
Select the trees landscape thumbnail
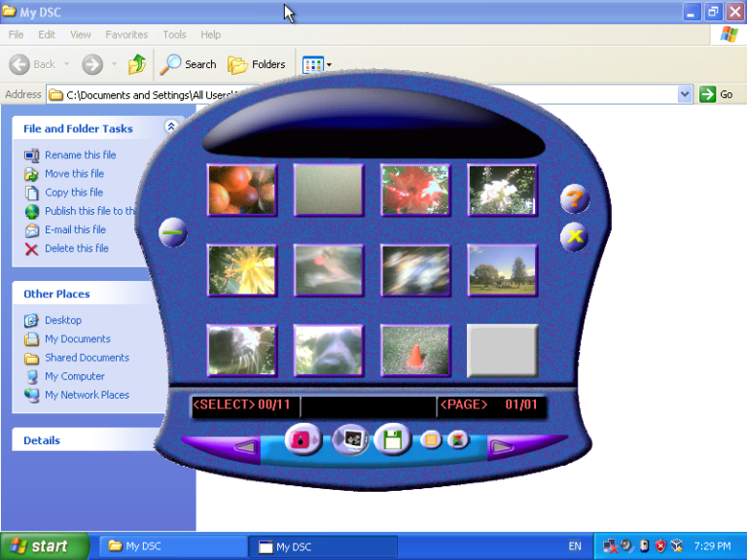coord(502,270)
